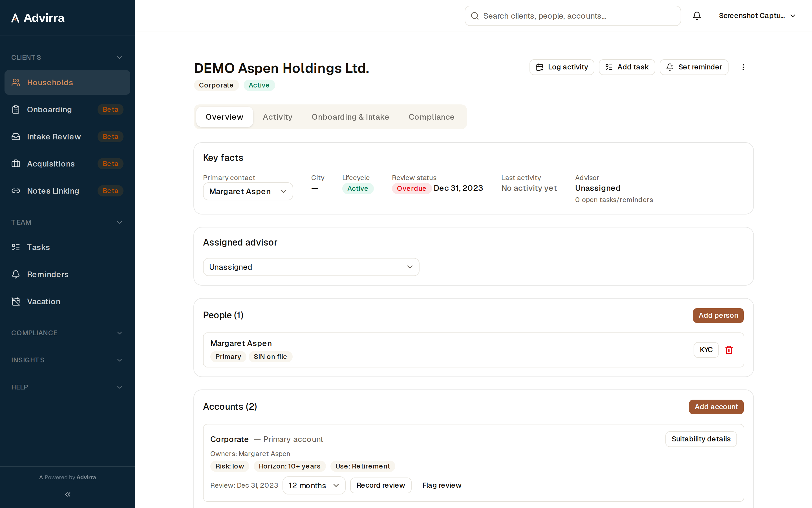
Task: Open Notes Linking in sidebar
Action: (x=67, y=191)
